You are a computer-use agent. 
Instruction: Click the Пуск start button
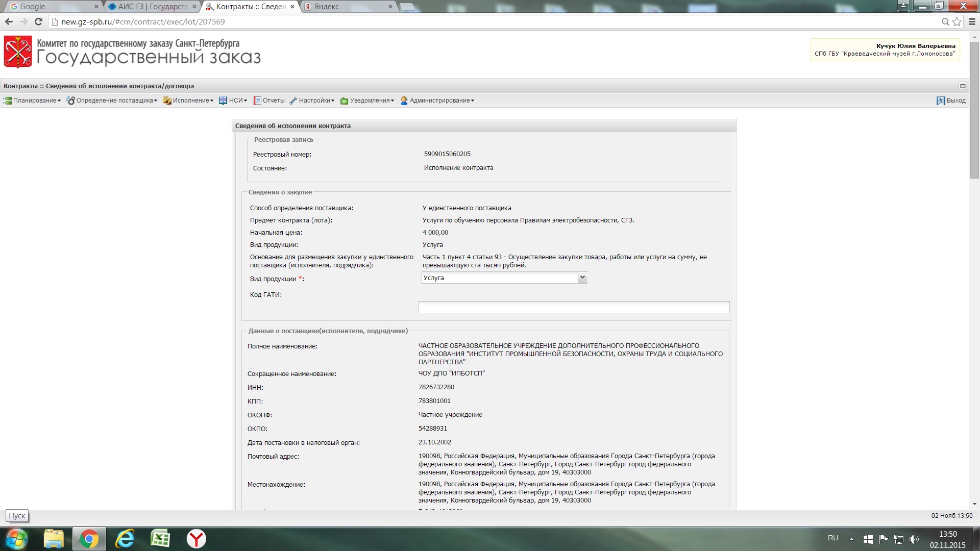tap(17, 539)
